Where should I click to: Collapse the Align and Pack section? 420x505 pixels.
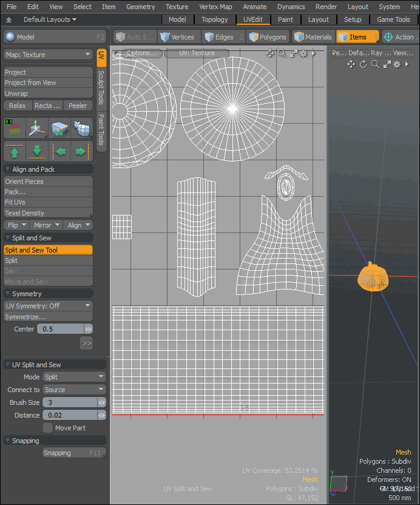pos(8,169)
